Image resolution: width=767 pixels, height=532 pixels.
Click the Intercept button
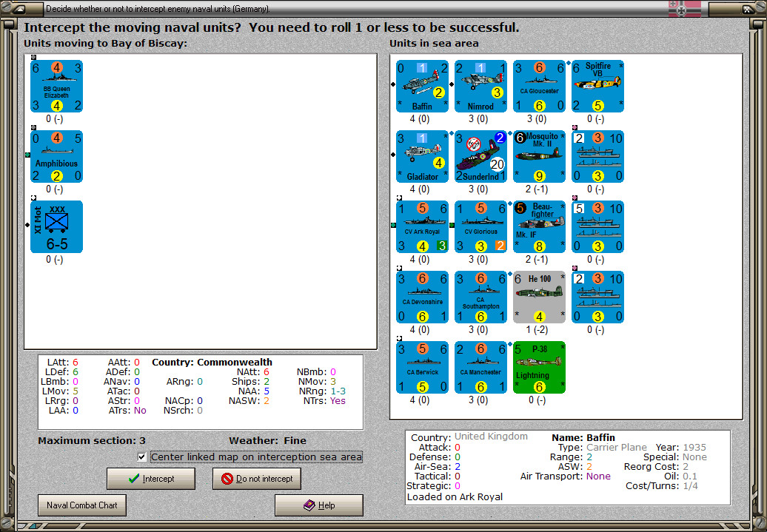tap(151, 479)
